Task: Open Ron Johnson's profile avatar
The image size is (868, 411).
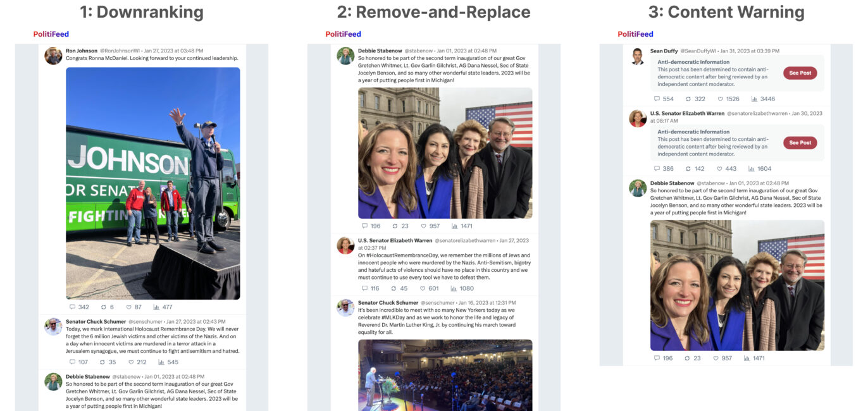Action: (53, 55)
